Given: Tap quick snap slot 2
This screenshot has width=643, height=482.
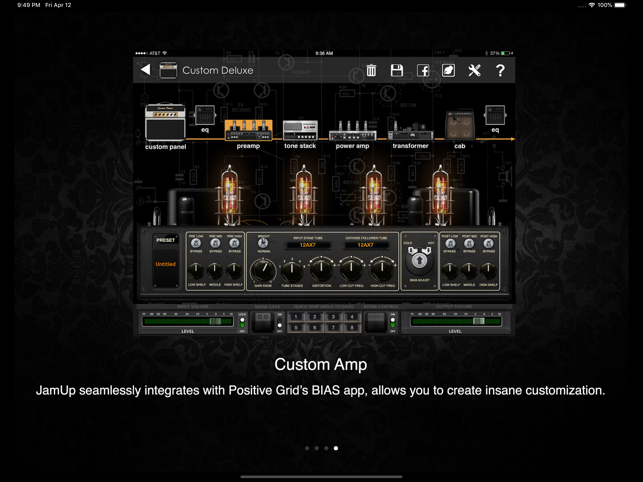Looking at the screenshot, I should 315,317.
